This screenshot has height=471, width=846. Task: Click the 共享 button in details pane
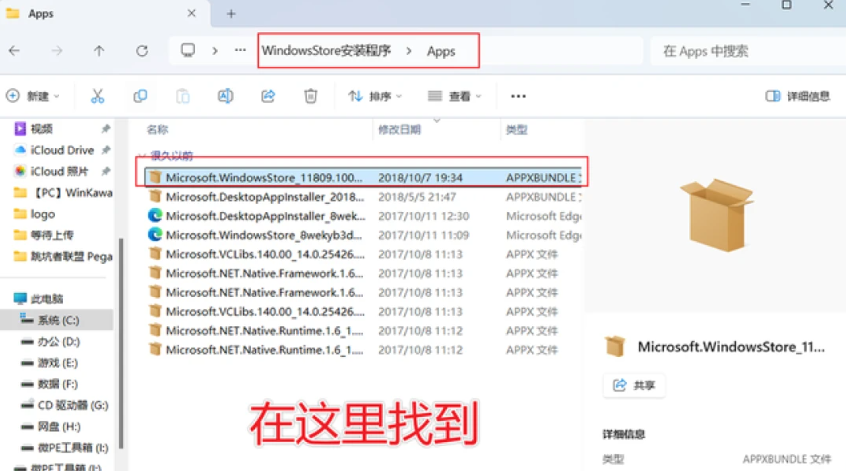634,385
